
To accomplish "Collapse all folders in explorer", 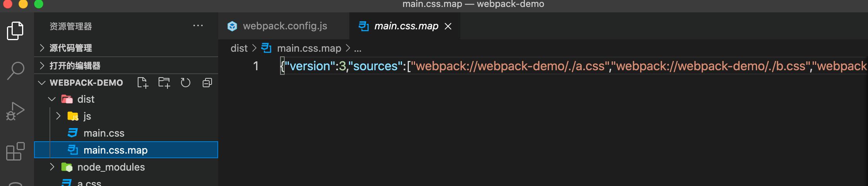I will tap(207, 83).
